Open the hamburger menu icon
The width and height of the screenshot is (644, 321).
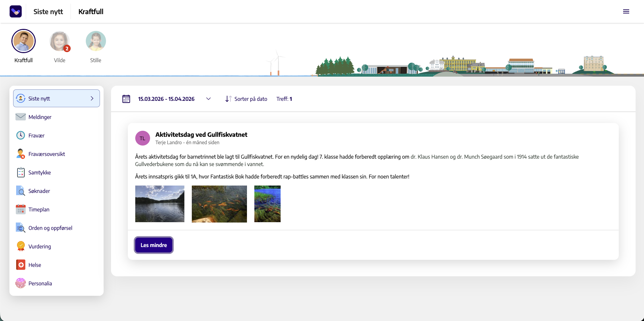coord(626,11)
